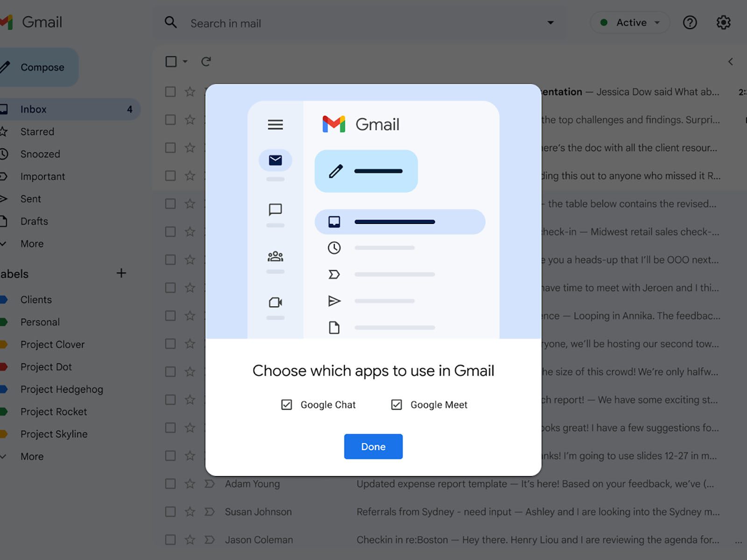The image size is (747, 560).
Task: Mark Susan Johnson email as important
Action: 210,512
